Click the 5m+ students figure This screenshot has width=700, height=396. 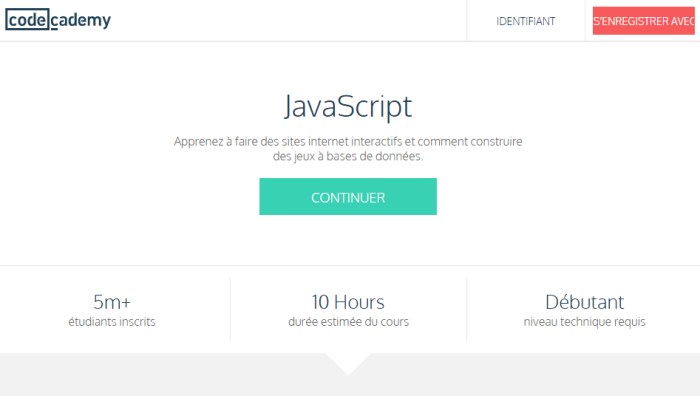[x=112, y=302]
